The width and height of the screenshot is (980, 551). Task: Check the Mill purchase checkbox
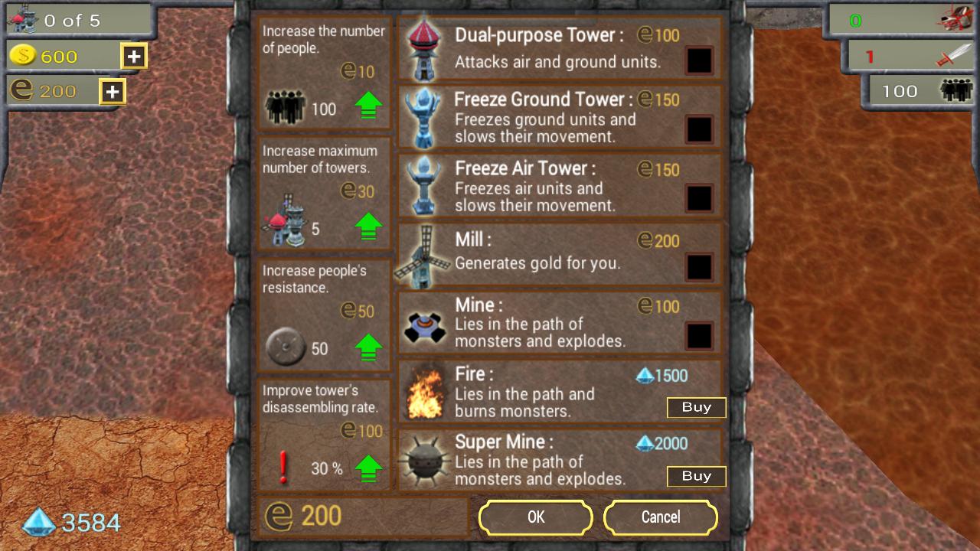[699, 267]
